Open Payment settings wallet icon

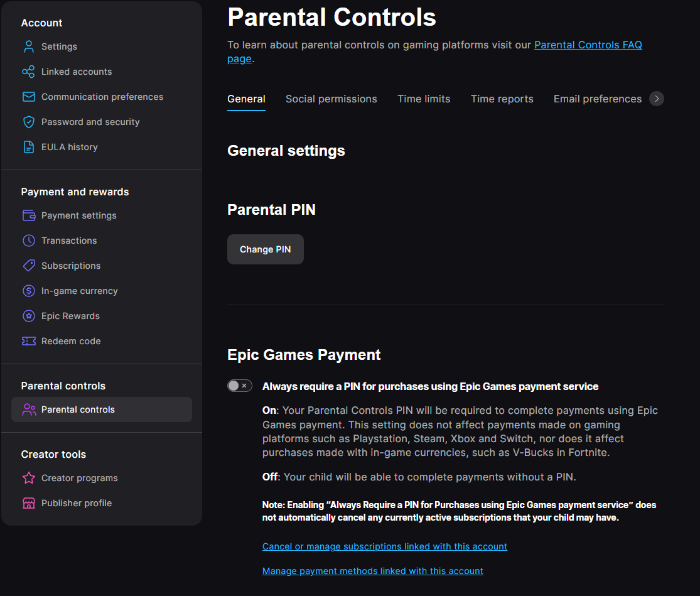point(29,215)
